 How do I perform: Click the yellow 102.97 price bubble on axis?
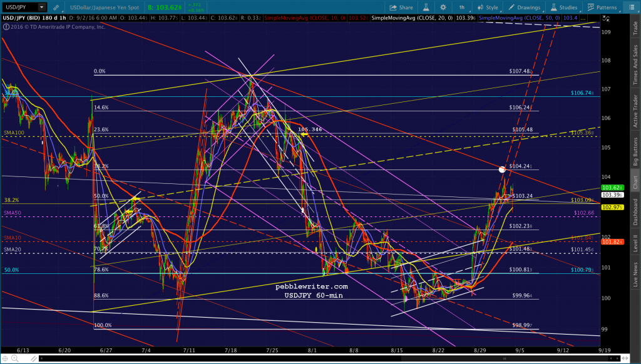click(x=612, y=208)
